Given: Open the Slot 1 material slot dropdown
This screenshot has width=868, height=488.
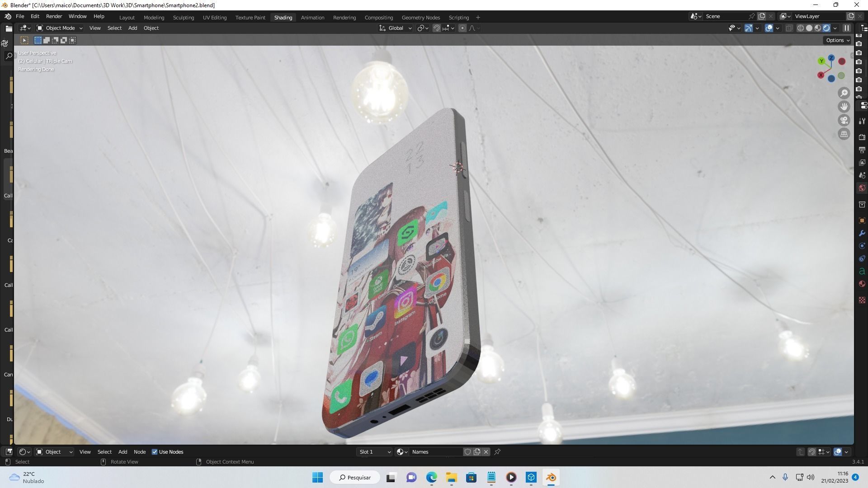Looking at the screenshot, I should [374, 452].
